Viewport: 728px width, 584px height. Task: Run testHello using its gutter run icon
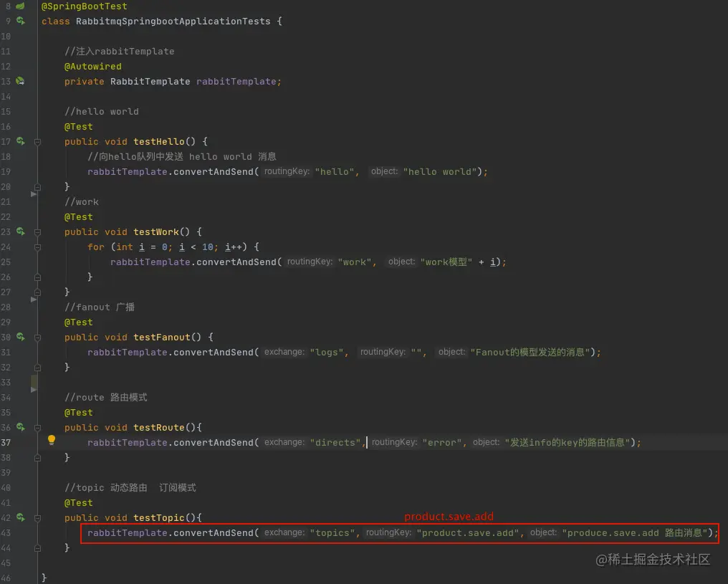(21, 141)
